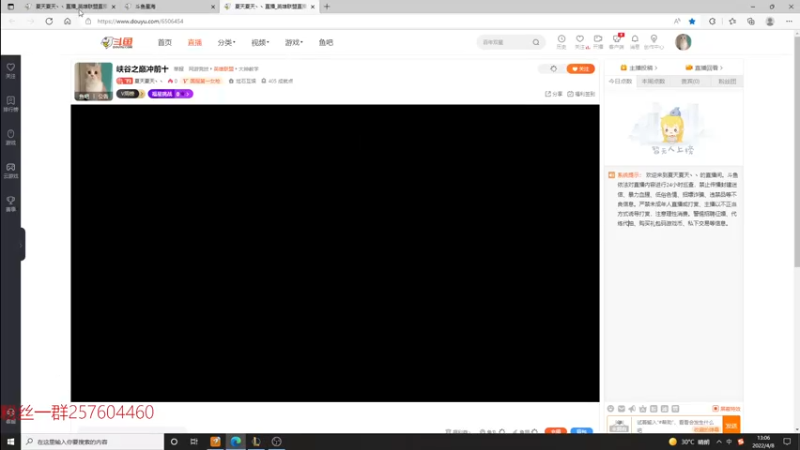Expand the 视频 video dropdown

pyautogui.click(x=260, y=42)
